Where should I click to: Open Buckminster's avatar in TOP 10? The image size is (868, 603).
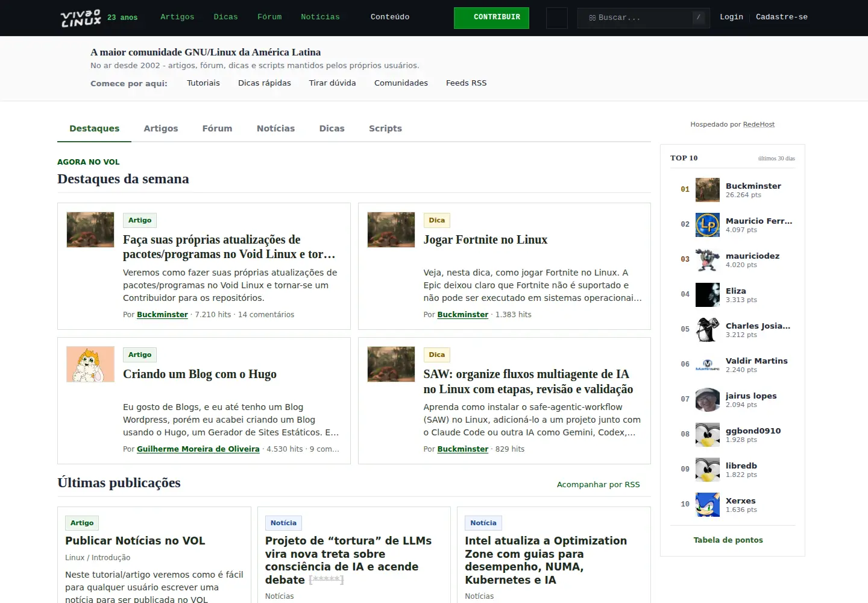[708, 190]
